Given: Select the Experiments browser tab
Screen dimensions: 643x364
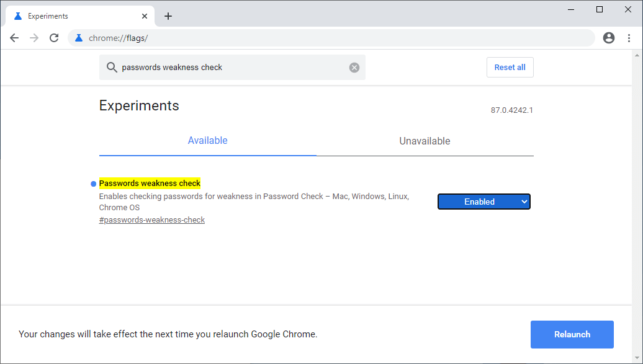Looking at the screenshot, I should pos(74,16).
